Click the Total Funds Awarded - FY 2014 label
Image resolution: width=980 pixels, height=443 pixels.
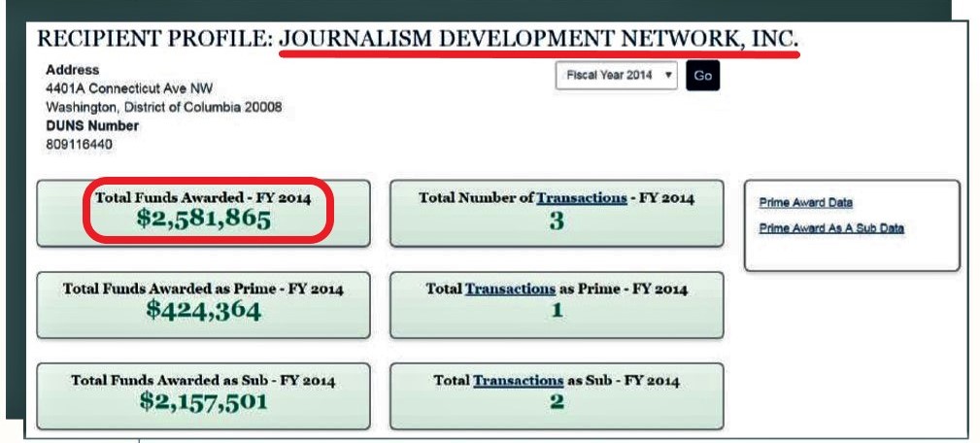click(x=203, y=197)
